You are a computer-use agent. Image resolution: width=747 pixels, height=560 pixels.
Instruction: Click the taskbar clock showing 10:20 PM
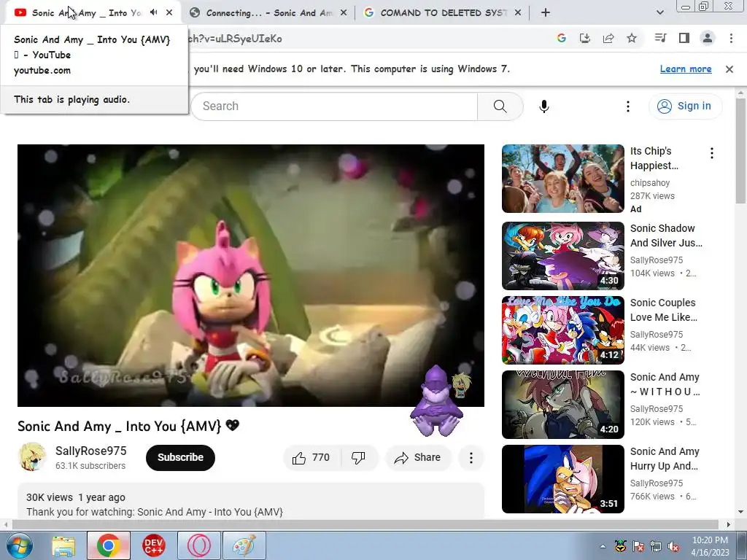click(710, 546)
